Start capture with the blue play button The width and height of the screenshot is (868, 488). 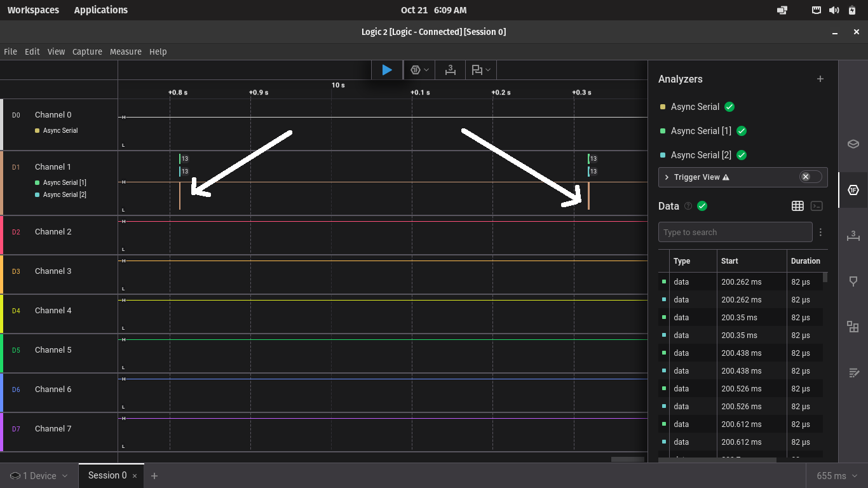pos(386,70)
